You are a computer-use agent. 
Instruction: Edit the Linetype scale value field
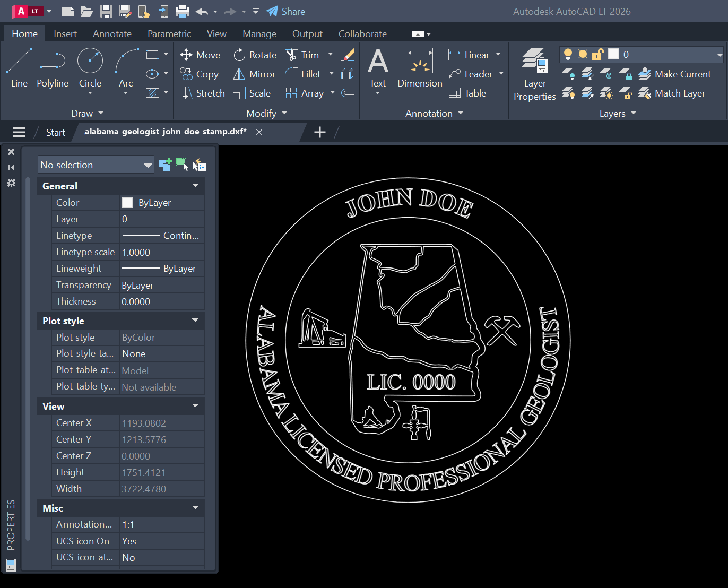162,253
